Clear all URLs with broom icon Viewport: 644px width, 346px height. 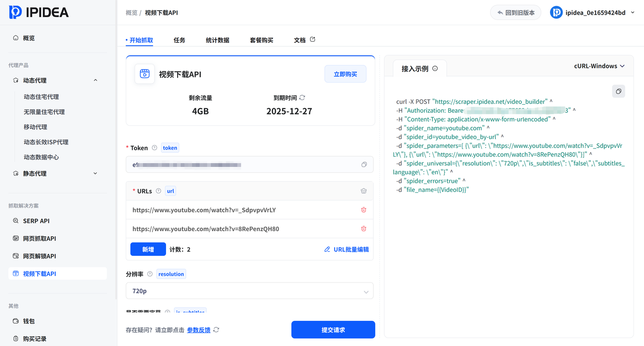364,191
